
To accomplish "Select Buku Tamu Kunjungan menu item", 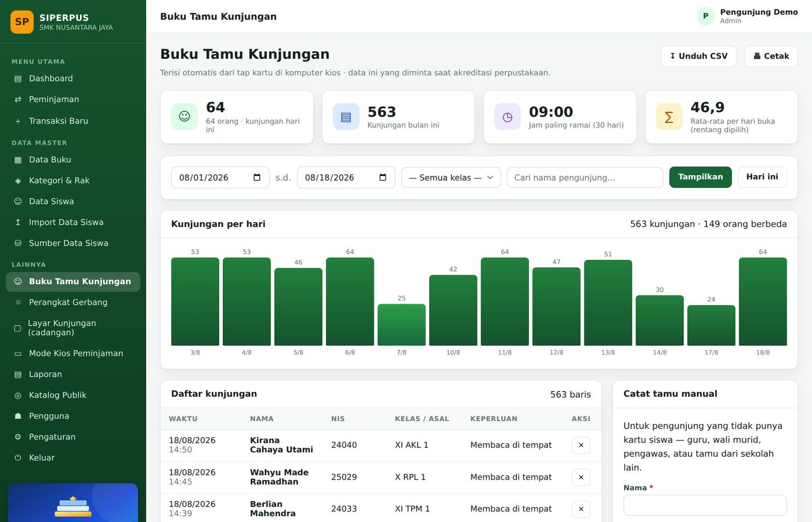I will (73, 281).
